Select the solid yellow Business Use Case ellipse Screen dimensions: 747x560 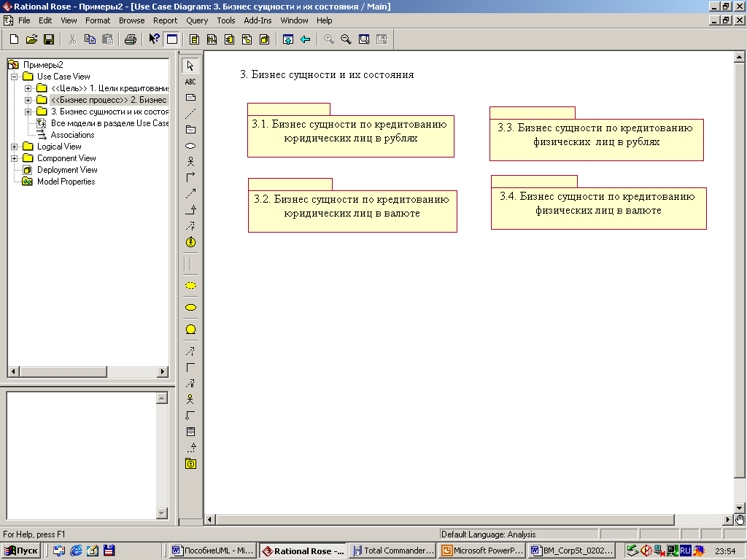[190, 308]
